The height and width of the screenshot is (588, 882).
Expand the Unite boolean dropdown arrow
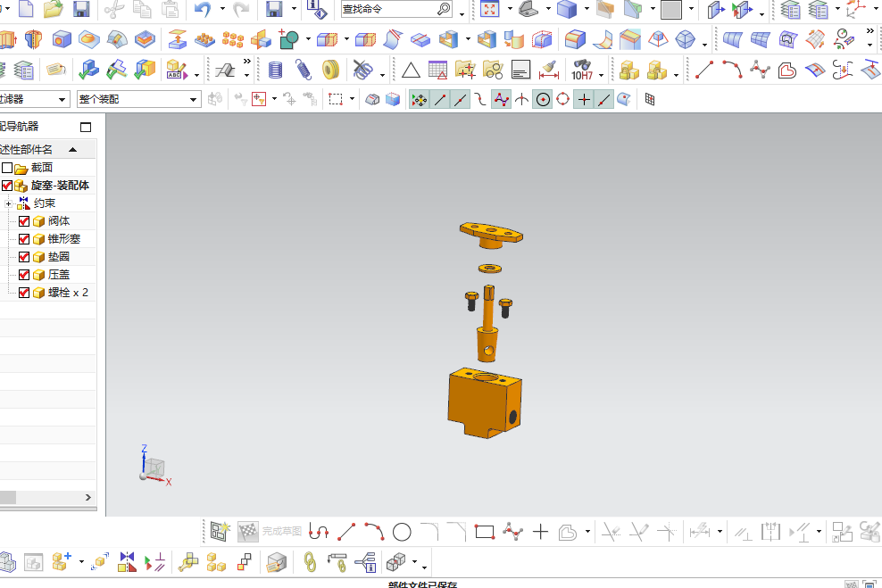click(308, 38)
